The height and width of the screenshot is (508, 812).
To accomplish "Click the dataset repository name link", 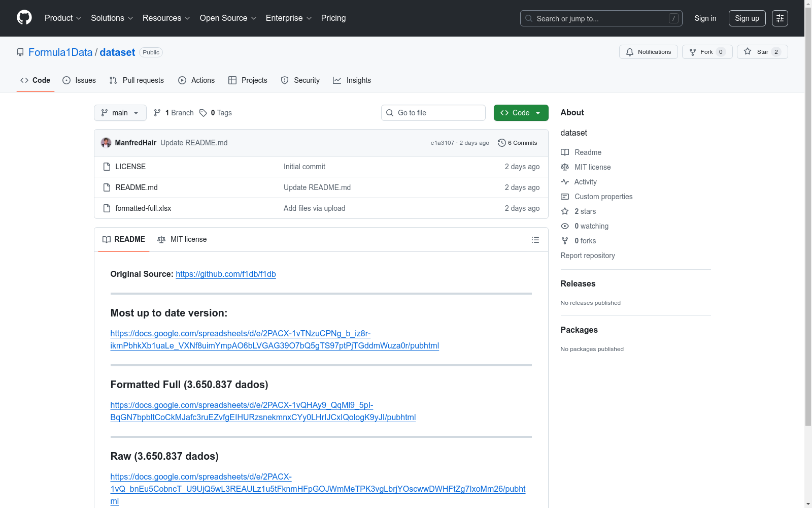I will 117,52.
